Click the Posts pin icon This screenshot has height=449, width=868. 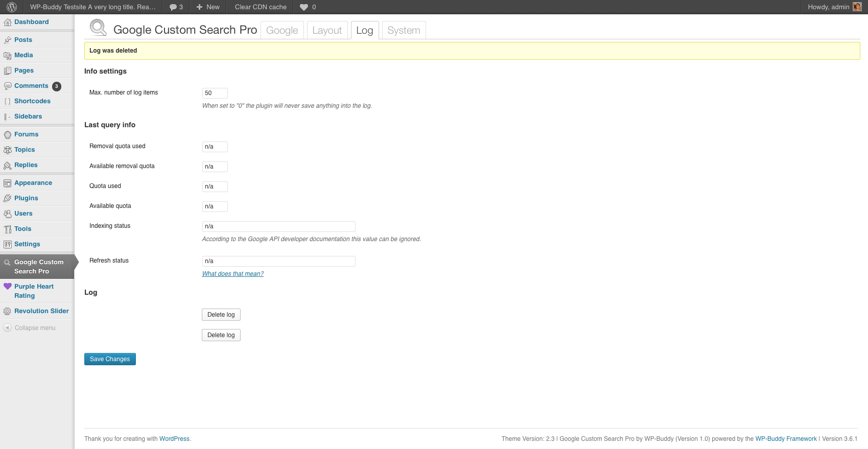7,40
